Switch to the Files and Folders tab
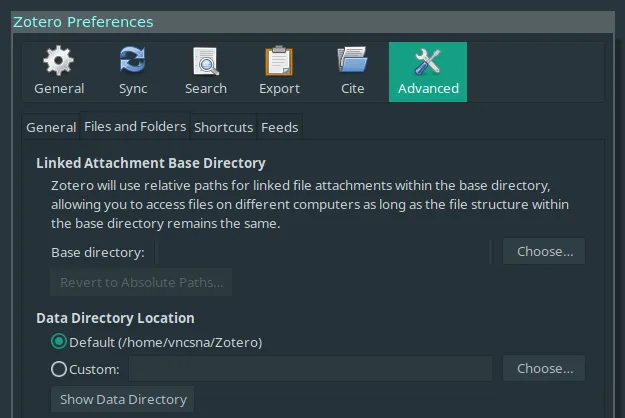 [135, 126]
